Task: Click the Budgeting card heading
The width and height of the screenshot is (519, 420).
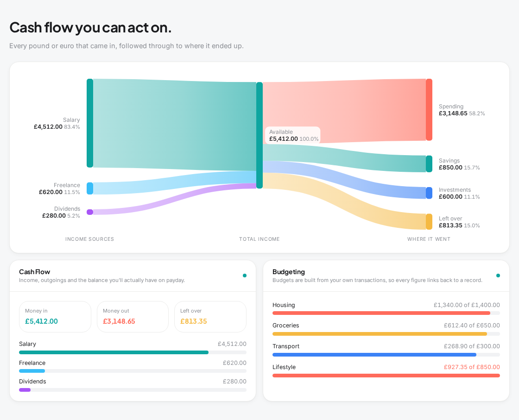Action: coord(289,272)
